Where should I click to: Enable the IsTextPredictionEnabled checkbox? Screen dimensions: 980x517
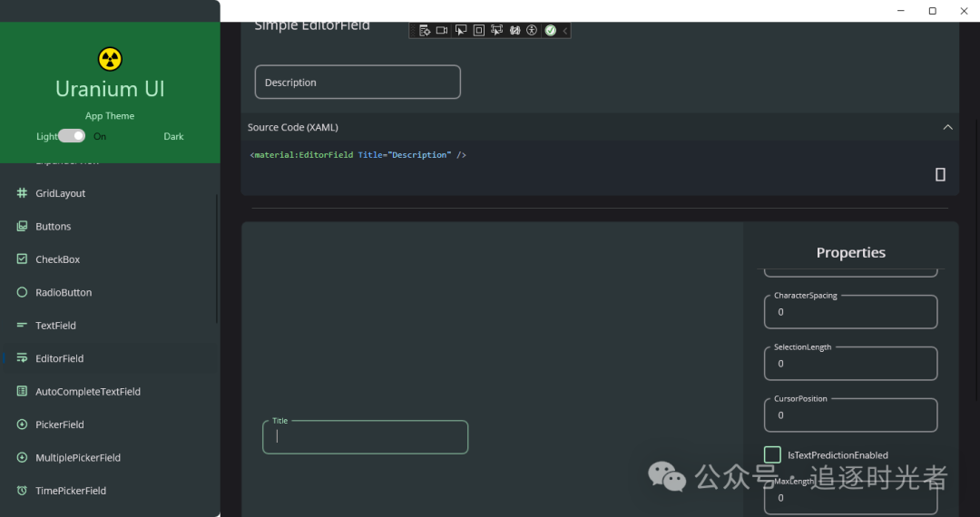click(772, 454)
